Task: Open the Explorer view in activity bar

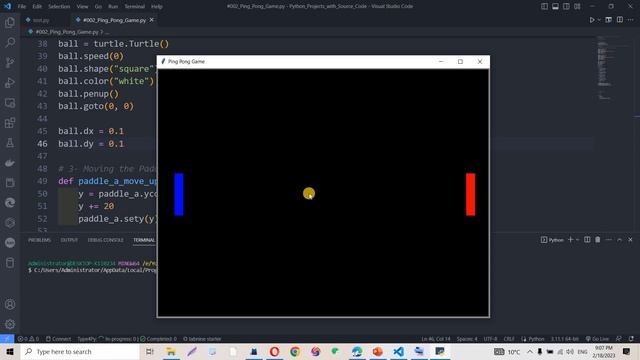Action: pyautogui.click(x=10, y=22)
